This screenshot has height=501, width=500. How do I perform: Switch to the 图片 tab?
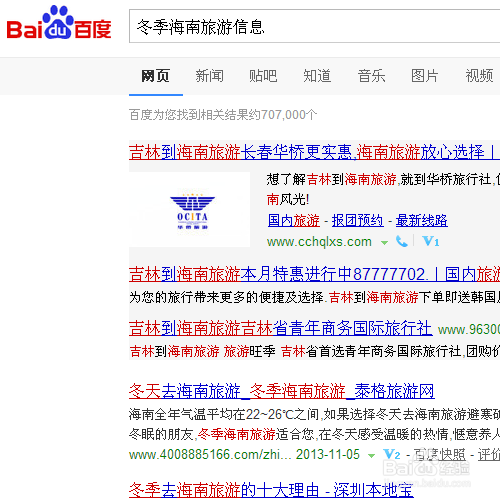point(424,76)
